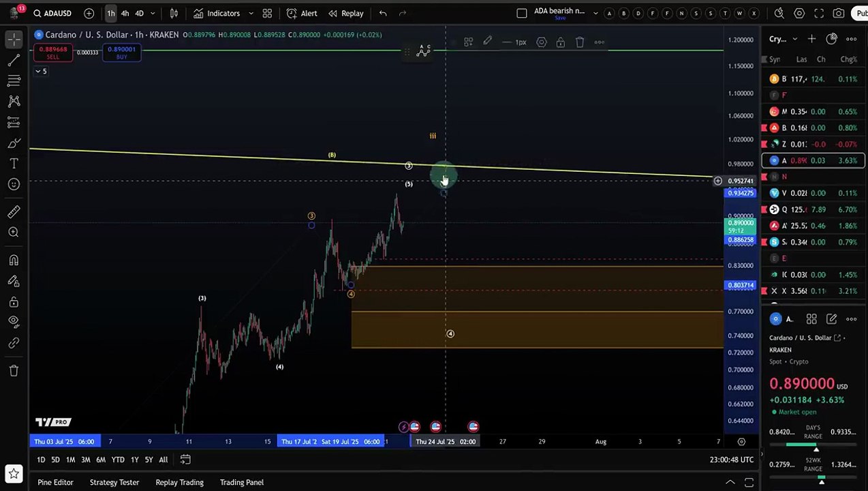868x491 pixels.
Task: Toggle stay in drawing mode pencil-lock
Action: pyautogui.click(x=14, y=281)
